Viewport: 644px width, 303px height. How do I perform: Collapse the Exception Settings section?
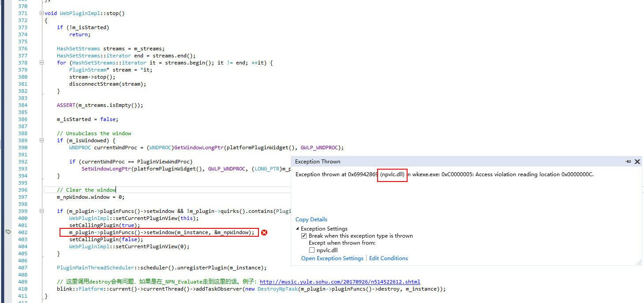pyautogui.click(x=298, y=228)
